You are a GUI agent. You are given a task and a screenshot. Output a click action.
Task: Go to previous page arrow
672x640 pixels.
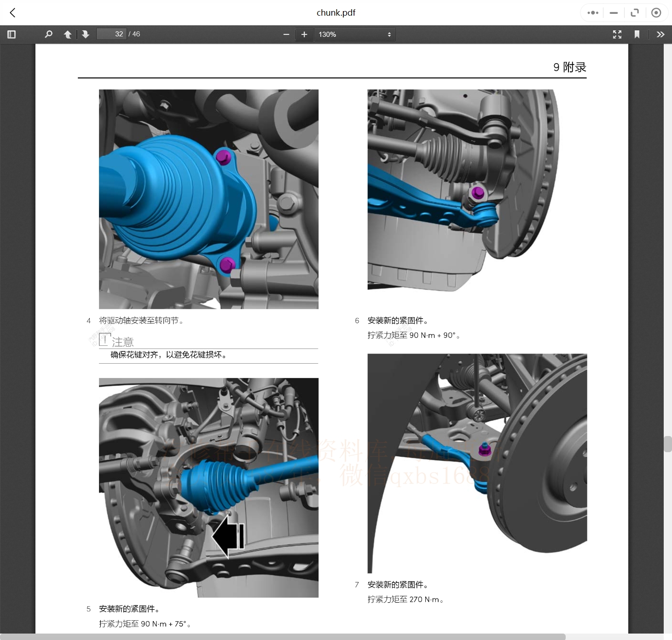[68, 35]
